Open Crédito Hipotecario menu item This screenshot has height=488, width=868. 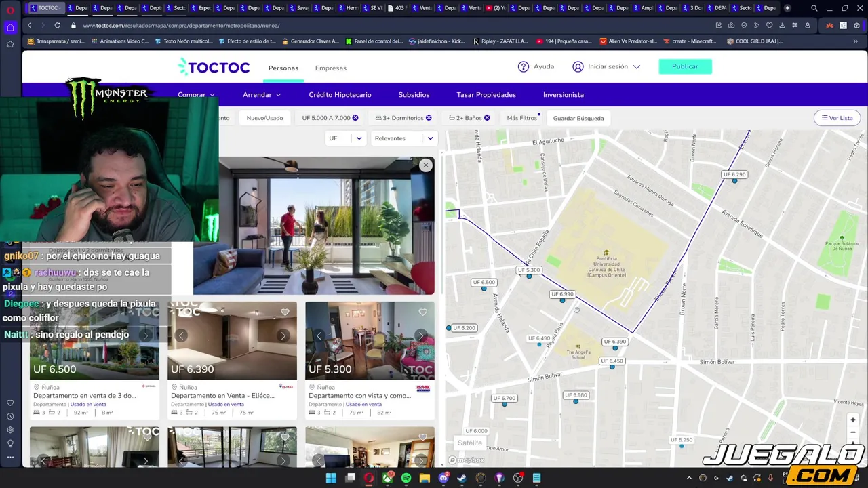(340, 95)
